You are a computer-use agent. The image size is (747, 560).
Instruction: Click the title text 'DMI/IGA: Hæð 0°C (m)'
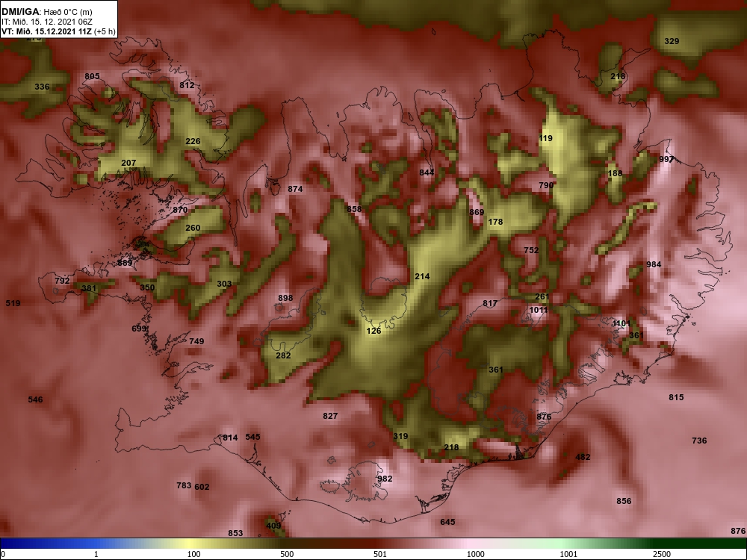click(46, 12)
